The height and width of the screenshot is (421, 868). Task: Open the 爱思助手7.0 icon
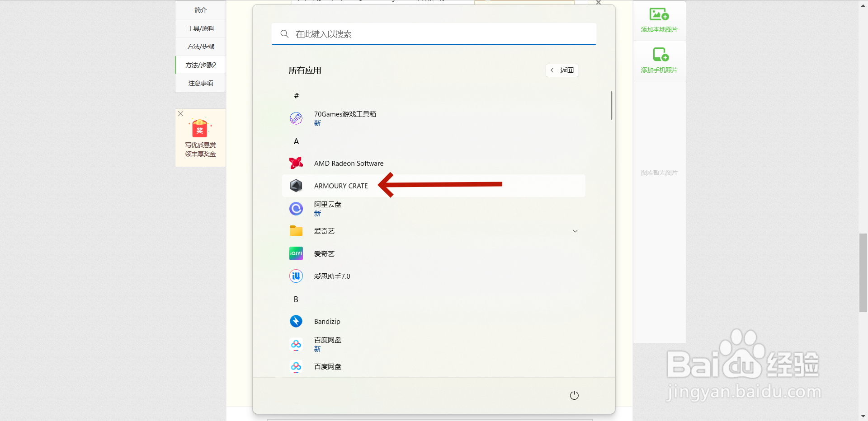click(296, 276)
